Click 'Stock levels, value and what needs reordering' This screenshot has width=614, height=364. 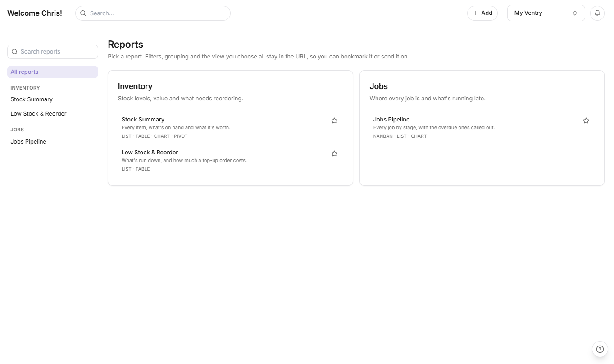[181, 99]
